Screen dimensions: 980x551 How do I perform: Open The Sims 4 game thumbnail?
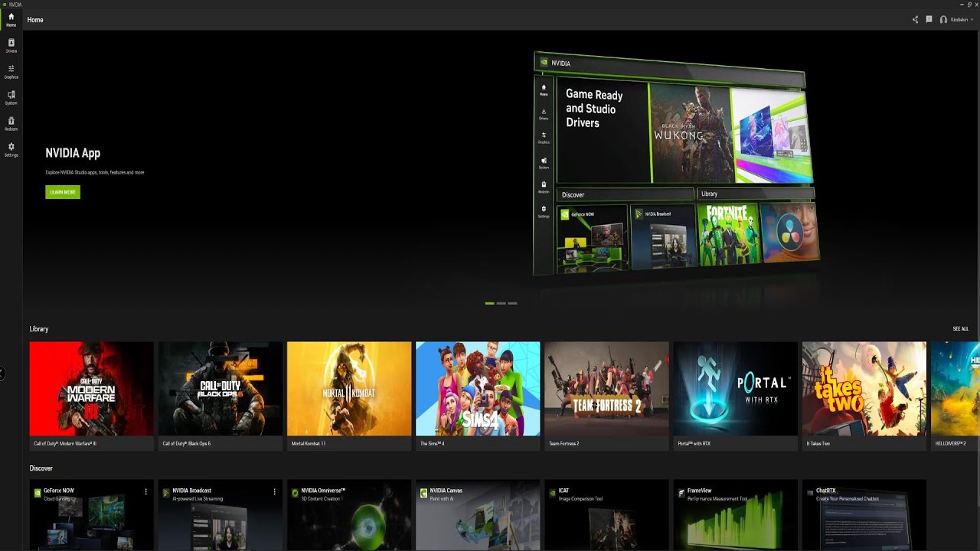click(478, 389)
